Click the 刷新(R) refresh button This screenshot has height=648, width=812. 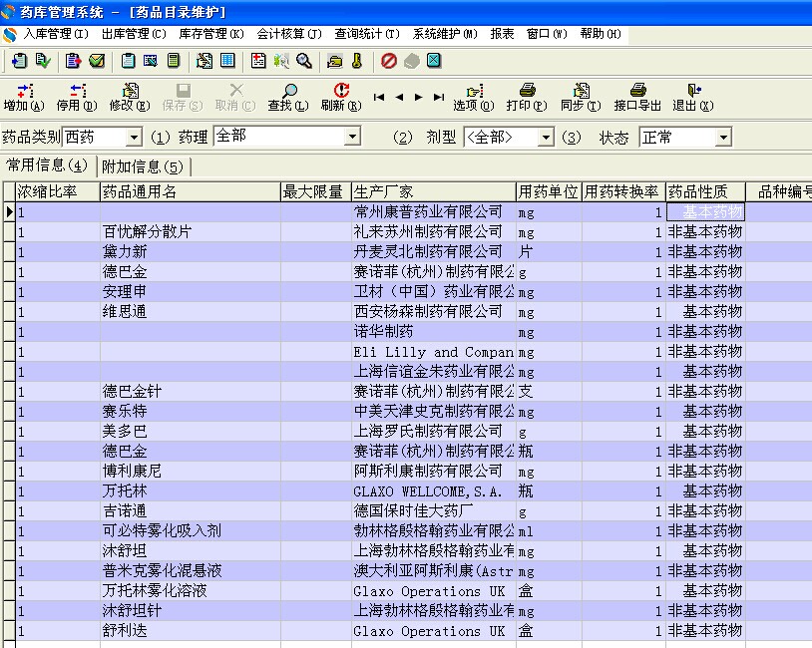coord(341,98)
